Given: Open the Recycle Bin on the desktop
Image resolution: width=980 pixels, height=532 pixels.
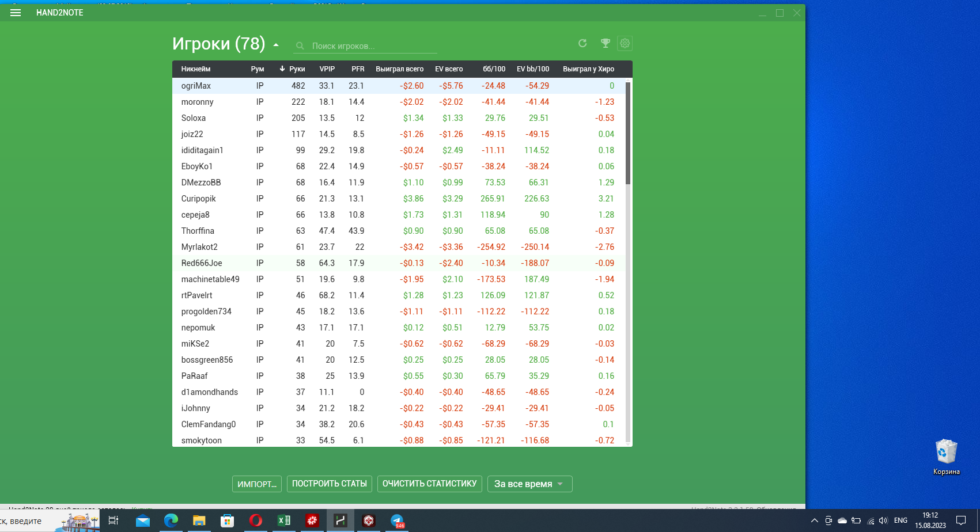Looking at the screenshot, I should [947, 457].
